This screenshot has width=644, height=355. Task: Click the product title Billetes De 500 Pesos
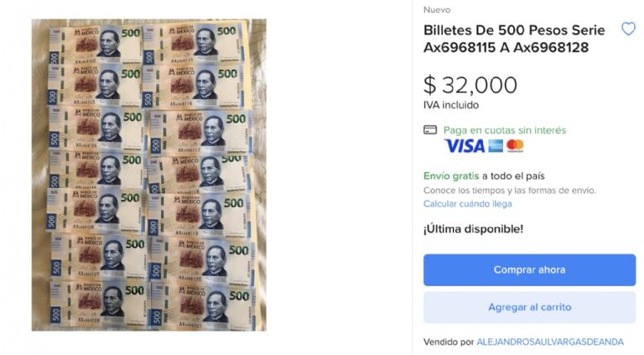pos(514,39)
